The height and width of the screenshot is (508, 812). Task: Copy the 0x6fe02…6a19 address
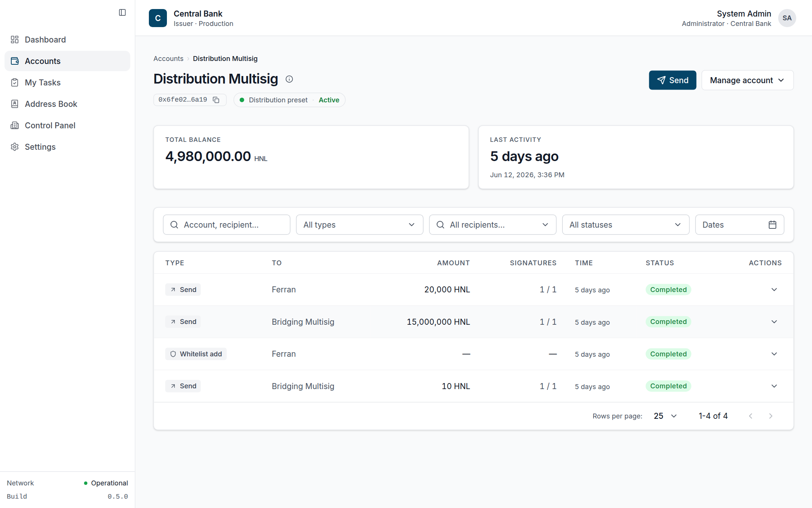point(216,100)
